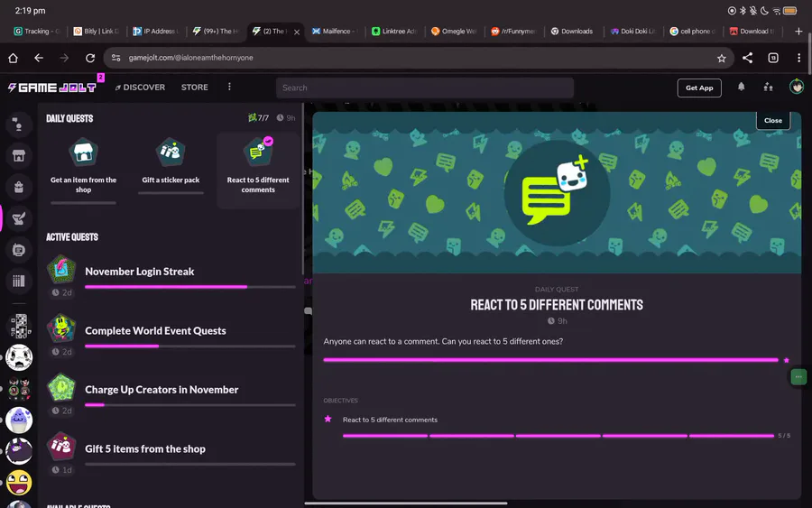Image resolution: width=812 pixels, height=508 pixels.
Task: Open the library shelves icon in sidebar
Action: [x=19, y=282]
